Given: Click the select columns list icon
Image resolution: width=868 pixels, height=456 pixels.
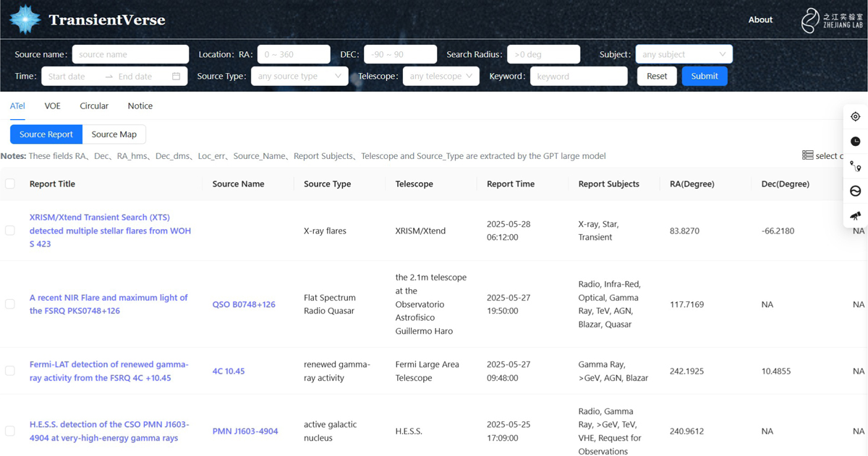Looking at the screenshot, I should click(x=807, y=155).
